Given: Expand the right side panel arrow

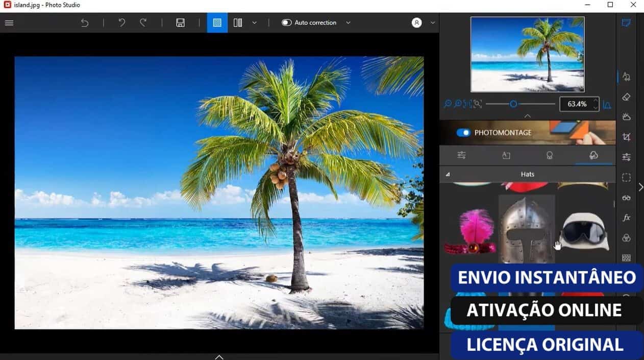Looking at the screenshot, I should (x=640, y=187).
